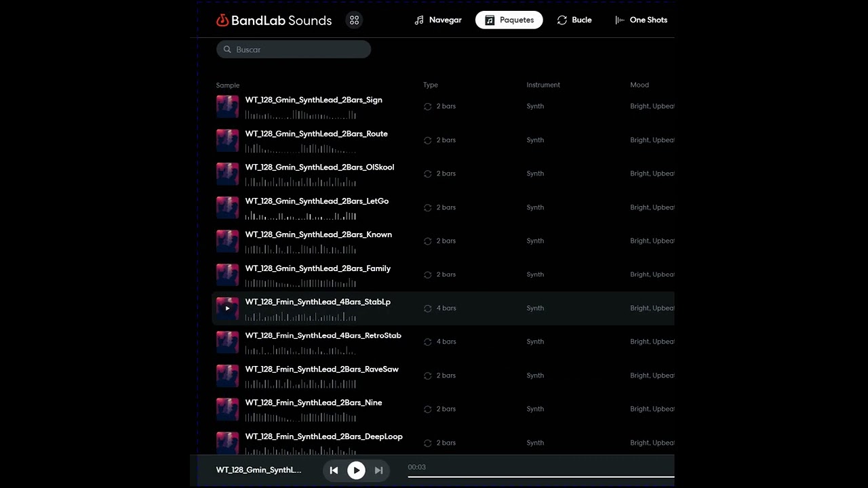868x488 pixels.
Task: Click loop icon in the DeepLoop row
Action: click(427, 443)
